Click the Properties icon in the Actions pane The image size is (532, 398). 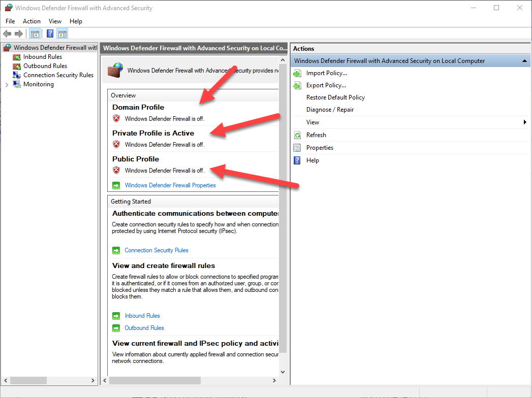[x=297, y=148]
